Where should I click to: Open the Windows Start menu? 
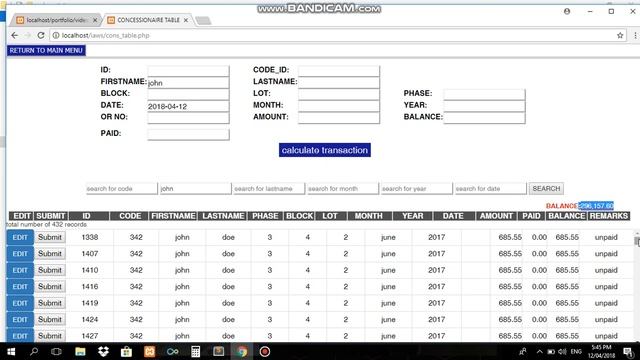tap(11, 351)
